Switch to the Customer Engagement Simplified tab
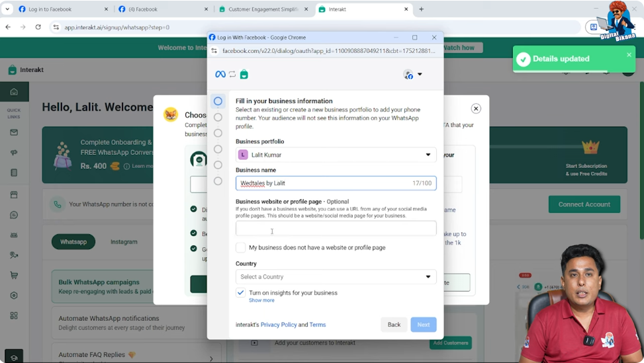The height and width of the screenshot is (363, 644). tap(263, 9)
